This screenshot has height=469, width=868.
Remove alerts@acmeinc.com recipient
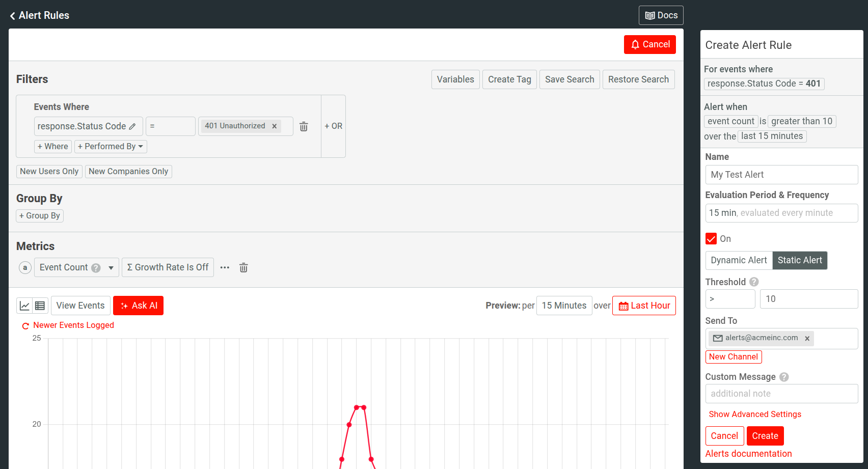(807, 338)
